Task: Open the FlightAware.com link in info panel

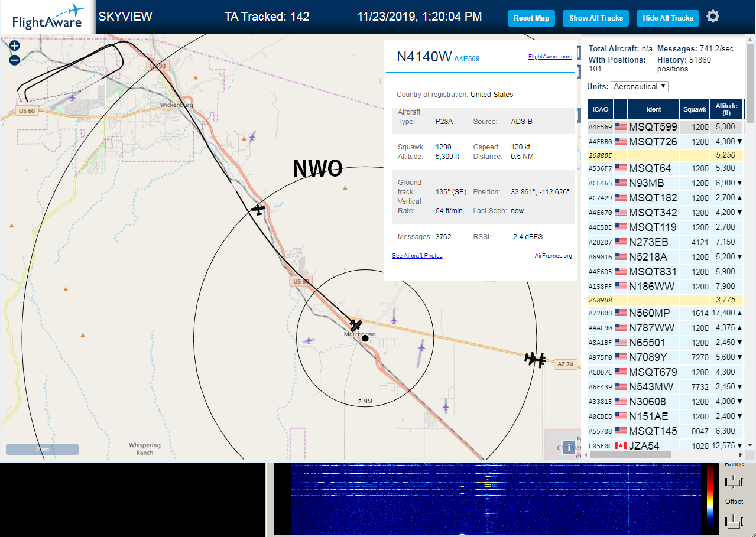Action: click(550, 57)
